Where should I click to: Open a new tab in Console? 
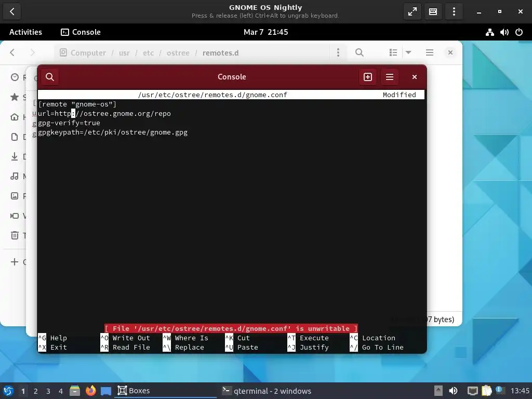pos(368,77)
